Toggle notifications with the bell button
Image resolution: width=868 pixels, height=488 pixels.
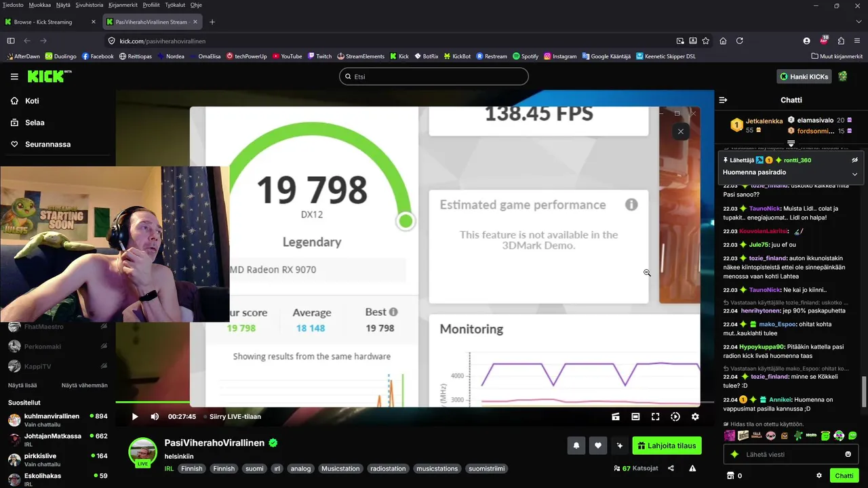(x=576, y=445)
